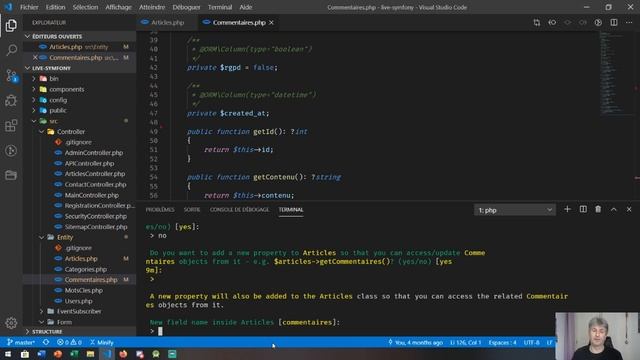Open the Edition menu
This screenshot has width=640, height=360.
pos(56,7)
